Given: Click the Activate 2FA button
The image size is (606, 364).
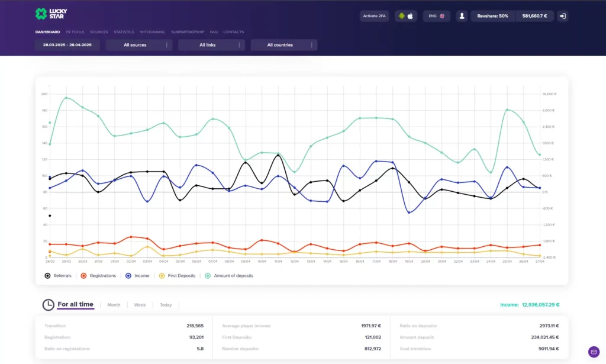Looking at the screenshot, I should (x=374, y=15).
